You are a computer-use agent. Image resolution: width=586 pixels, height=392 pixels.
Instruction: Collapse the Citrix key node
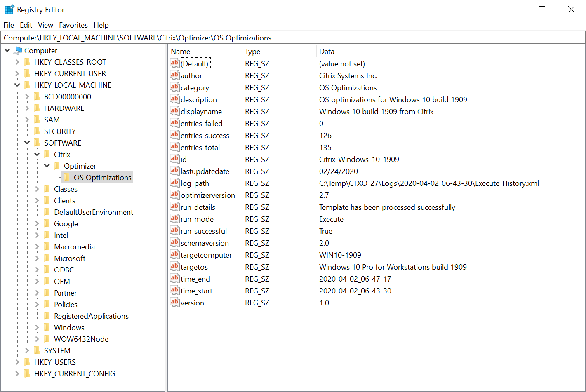pos(37,155)
